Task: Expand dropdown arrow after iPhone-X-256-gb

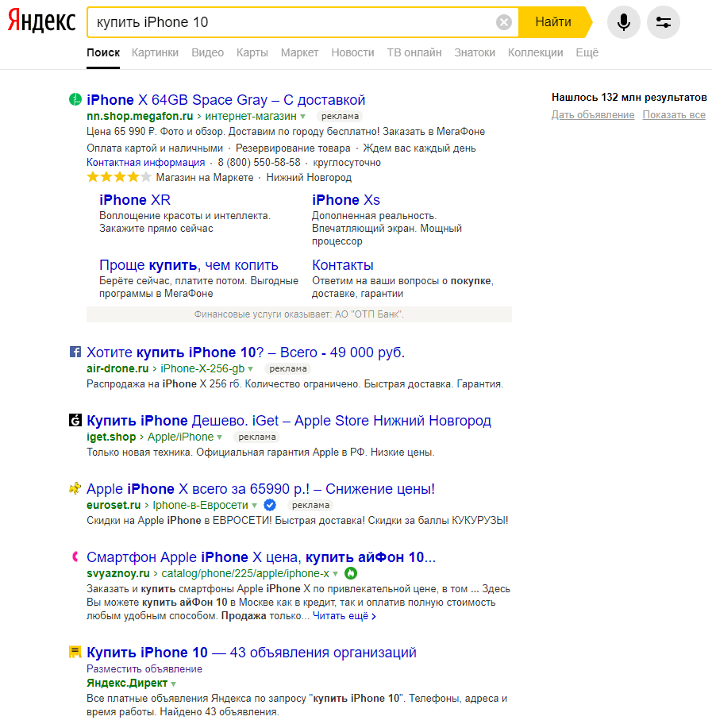Action: coord(250,369)
